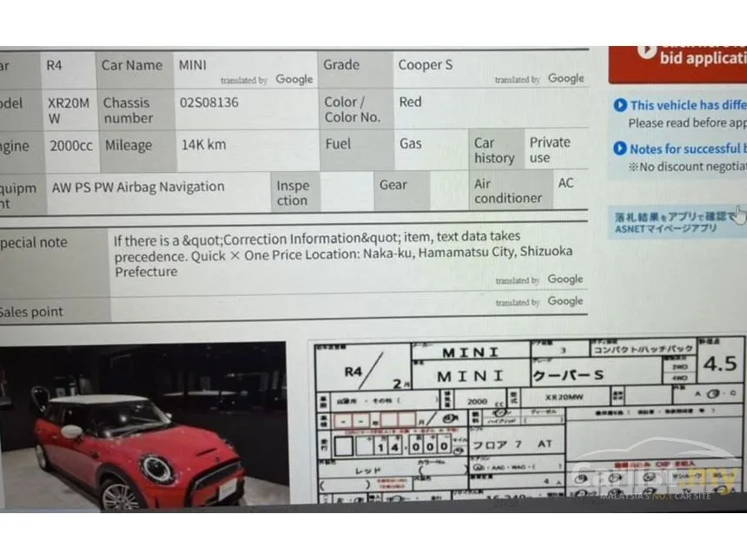Click arrow icon beside 'This vehicle has' link
The width and height of the screenshot is (747, 560).
620,105
